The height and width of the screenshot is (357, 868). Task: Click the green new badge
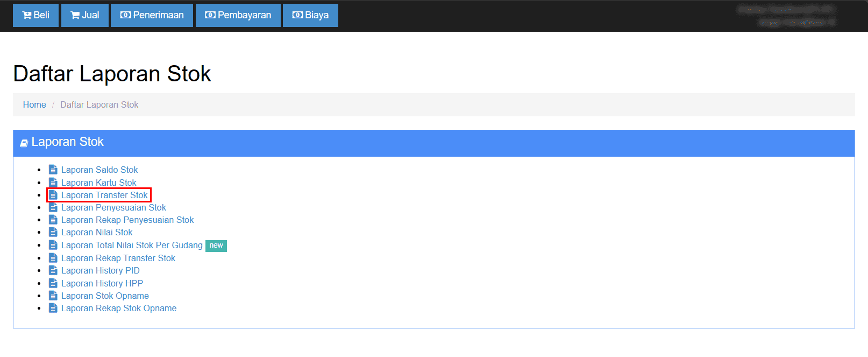pyautogui.click(x=216, y=246)
